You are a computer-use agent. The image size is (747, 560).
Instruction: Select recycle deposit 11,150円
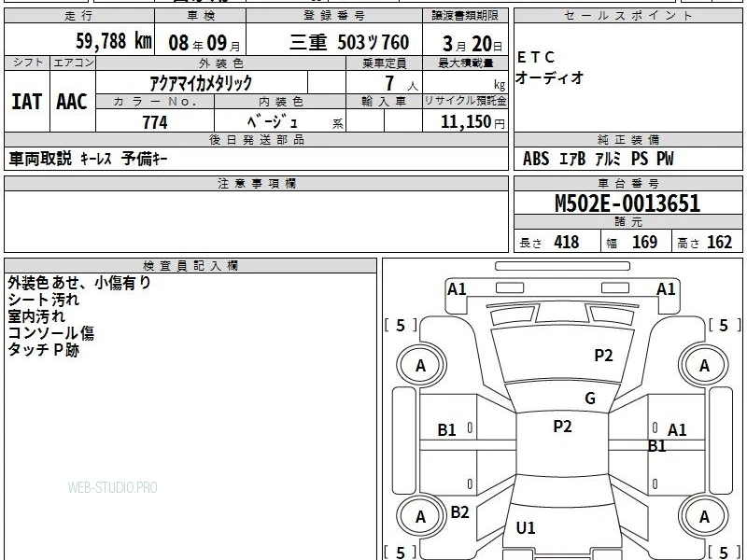[x=472, y=122]
